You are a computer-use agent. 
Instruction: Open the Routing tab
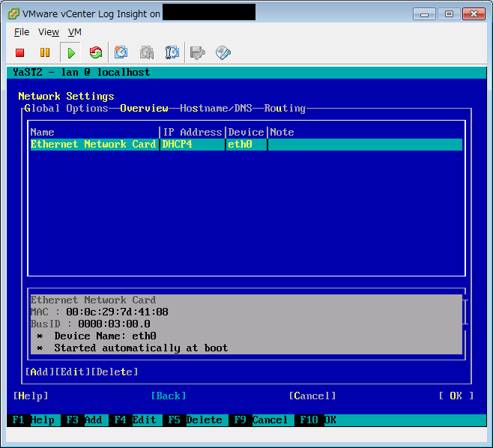(285, 108)
